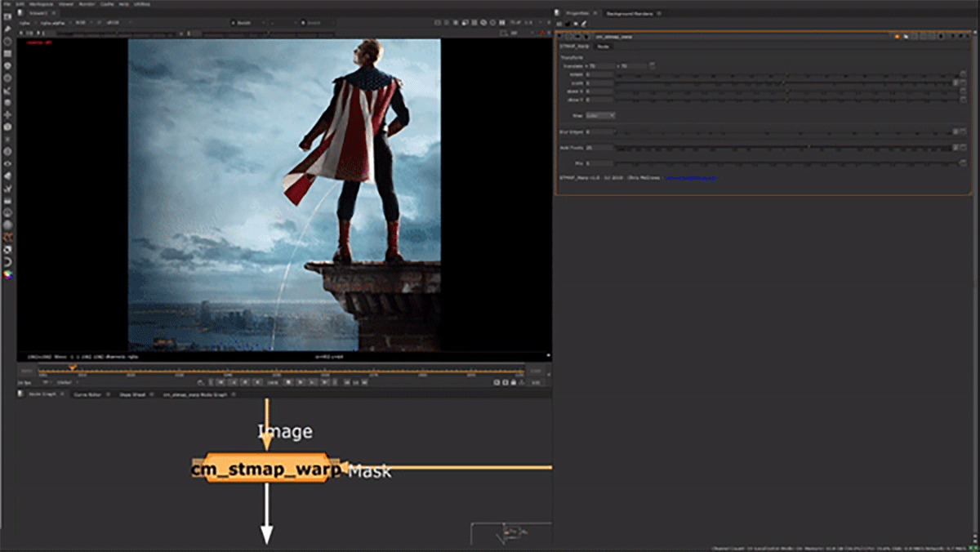Click the translate x value field

pos(600,65)
